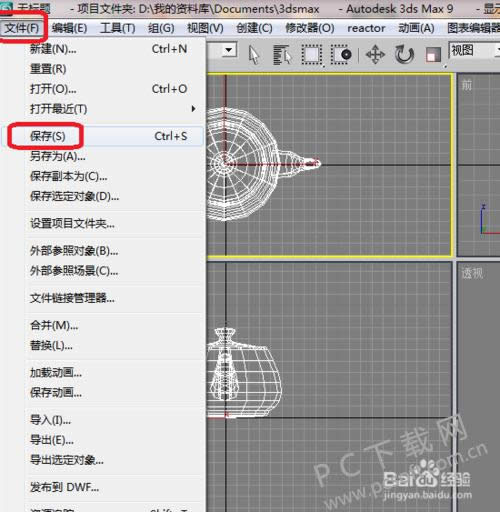The height and width of the screenshot is (512, 500).
Task: Activate the Select and Rotate tool
Action: [x=404, y=55]
